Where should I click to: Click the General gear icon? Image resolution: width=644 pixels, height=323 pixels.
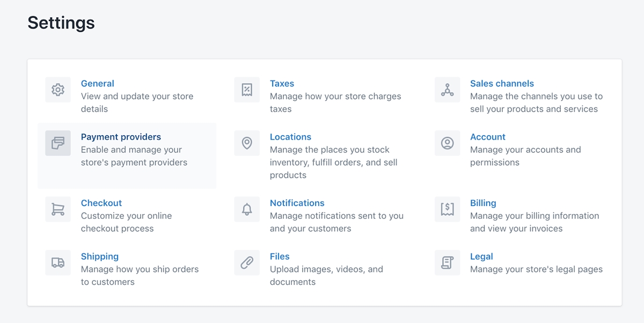point(58,90)
